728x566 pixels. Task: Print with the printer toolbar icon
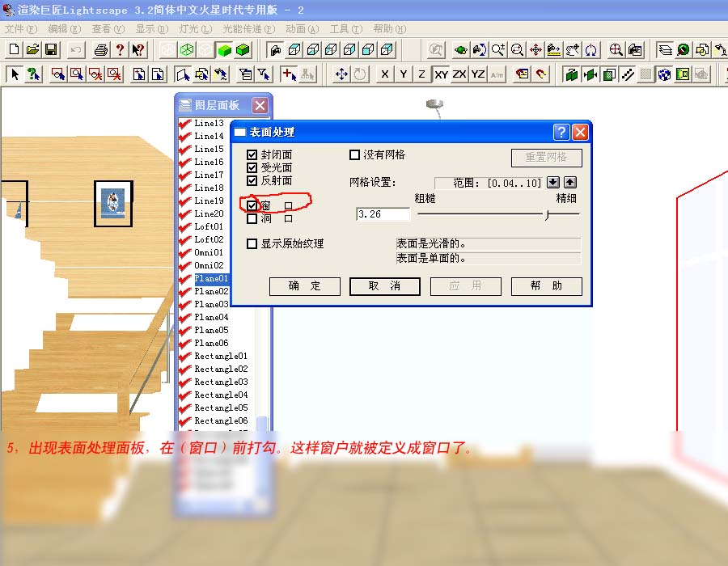101,49
